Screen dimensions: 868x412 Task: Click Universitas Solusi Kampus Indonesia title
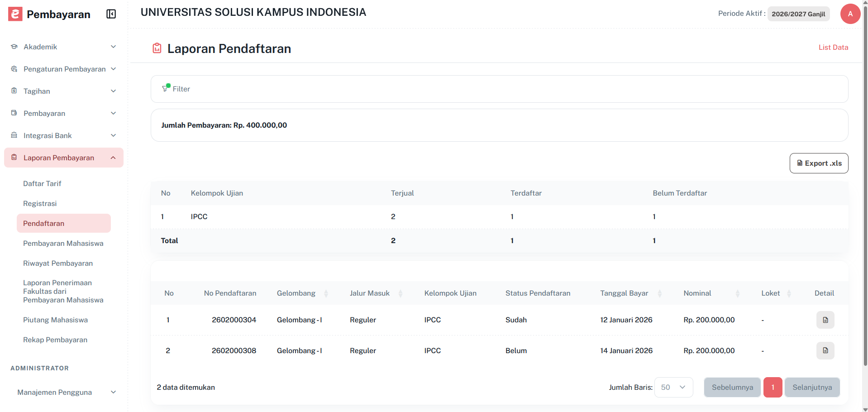253,12
